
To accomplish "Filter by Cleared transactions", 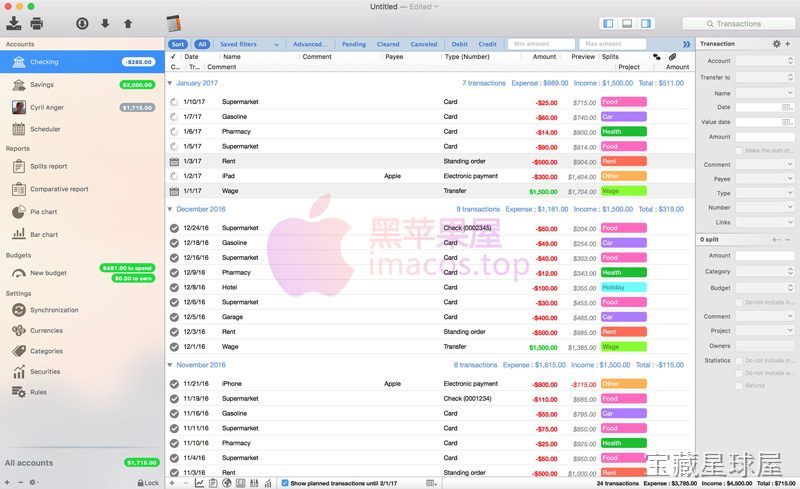I will [x=388, y=44].
